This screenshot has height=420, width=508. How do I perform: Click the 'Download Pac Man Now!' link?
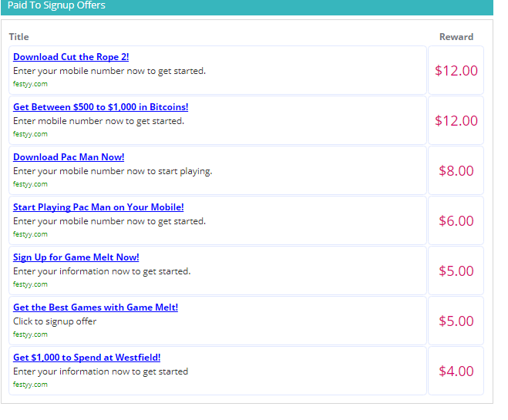point(69,157)
